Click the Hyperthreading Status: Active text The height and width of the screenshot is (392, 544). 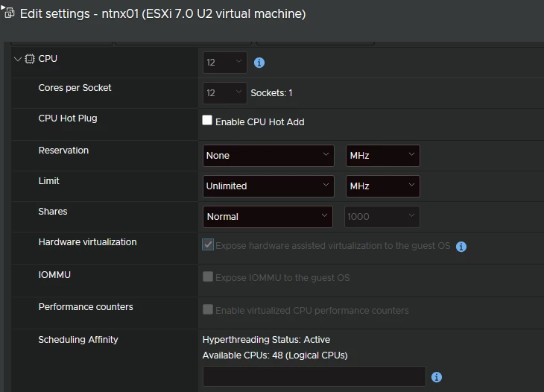[x=266, y=340]
